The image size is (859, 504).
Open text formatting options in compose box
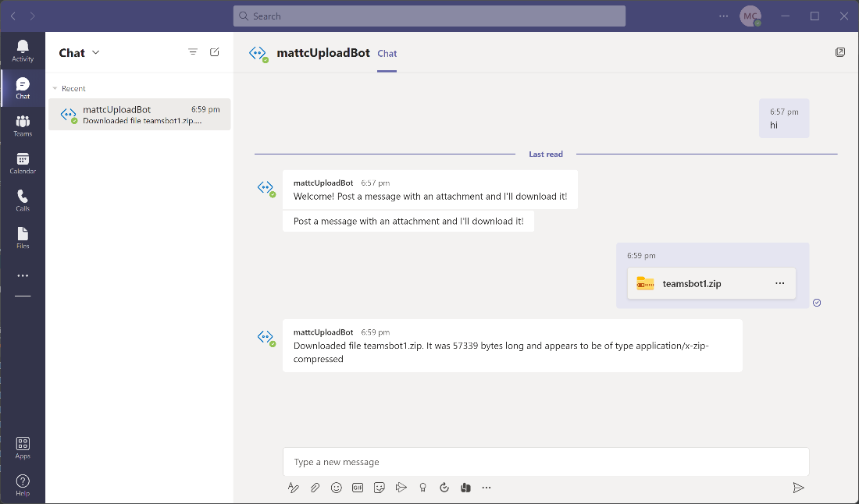[x=293, y=488]
